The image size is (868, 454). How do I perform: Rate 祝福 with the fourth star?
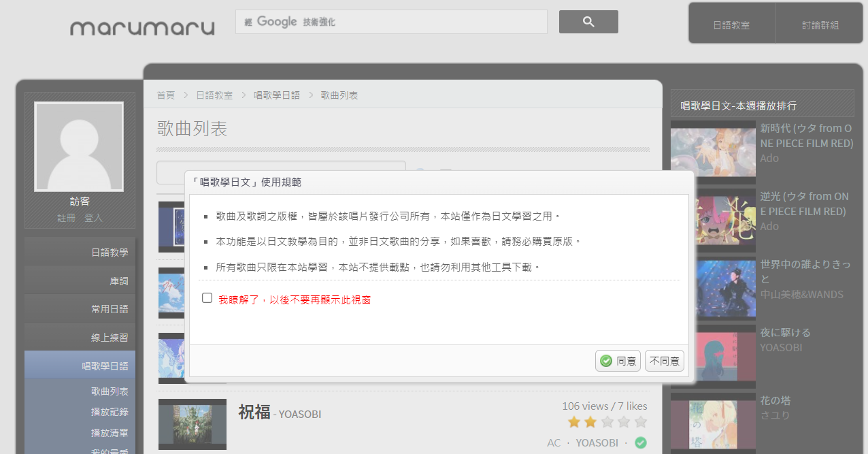(x=624, y=422)
